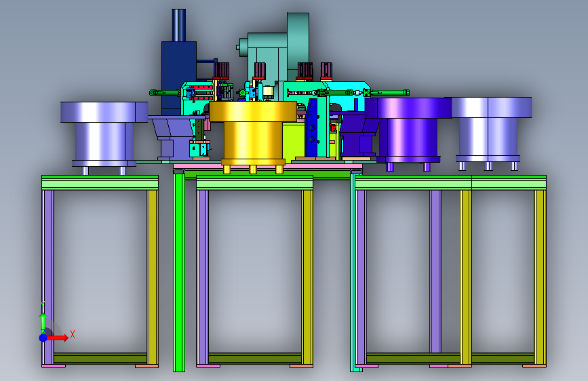This screenshot has width=588, height=381.
Task: Select the slim blue cylinder atop the navy column
Action: click(179, 25)
